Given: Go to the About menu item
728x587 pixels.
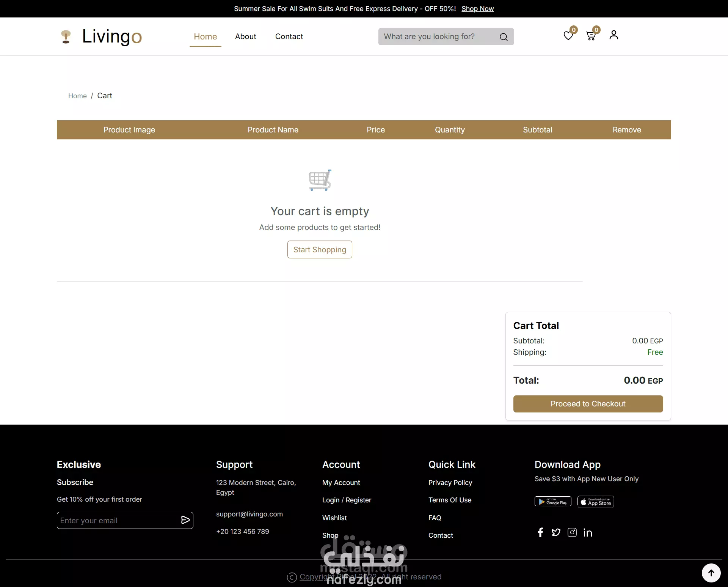Looking at the screenshot, I should [245, 36].
